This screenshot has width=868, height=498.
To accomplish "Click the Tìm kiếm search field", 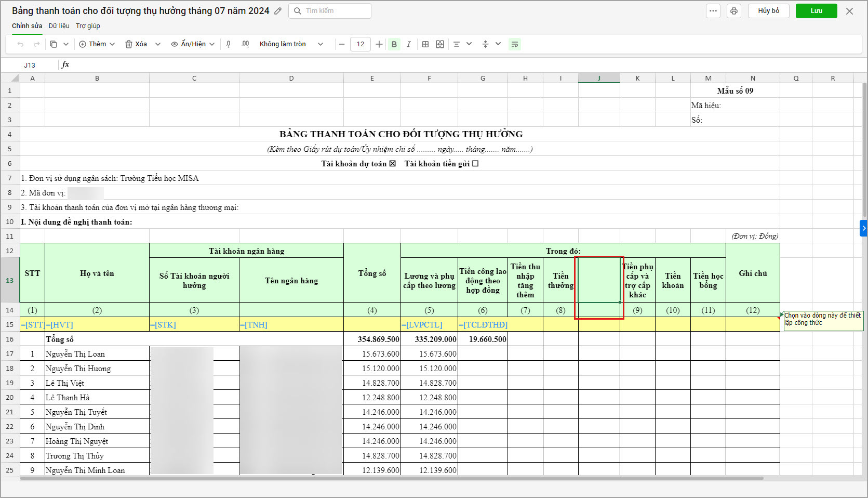I will coord(330,11).
